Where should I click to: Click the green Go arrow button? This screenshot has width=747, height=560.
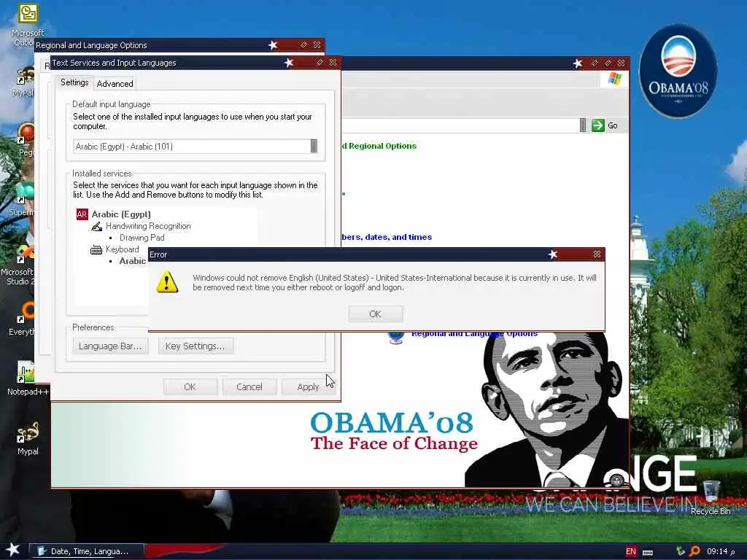[x=598, y=125]
